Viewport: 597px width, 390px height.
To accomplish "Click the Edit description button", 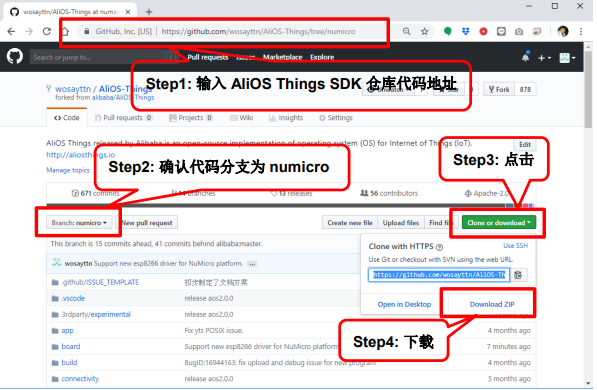I will pyautogui.click(x=525, y=145).
